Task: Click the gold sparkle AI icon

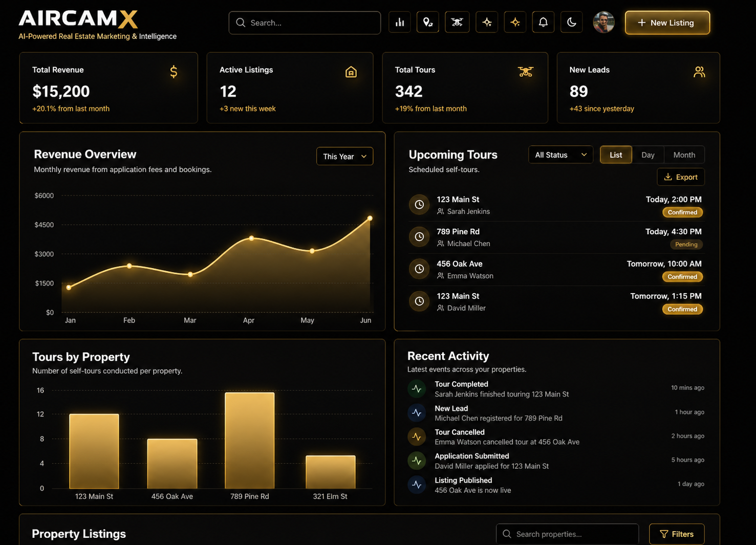Action: tap(515, 23)
